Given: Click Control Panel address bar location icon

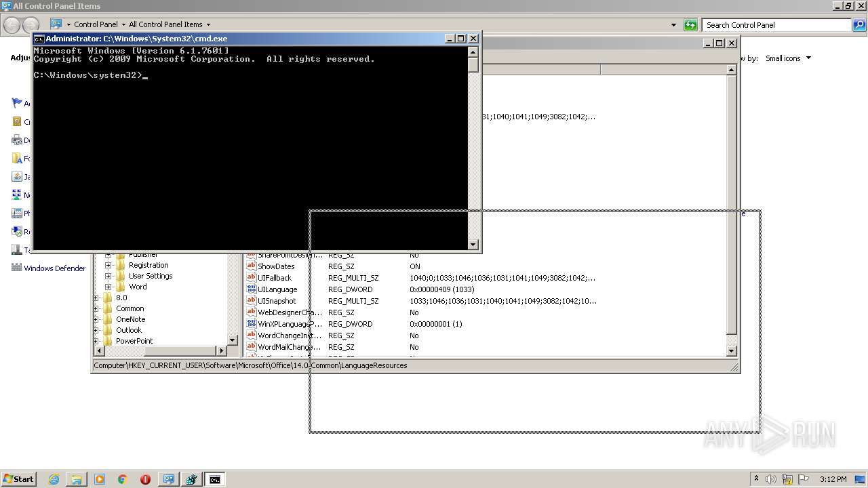Looking at the screenshot, I should click(56, 24).
